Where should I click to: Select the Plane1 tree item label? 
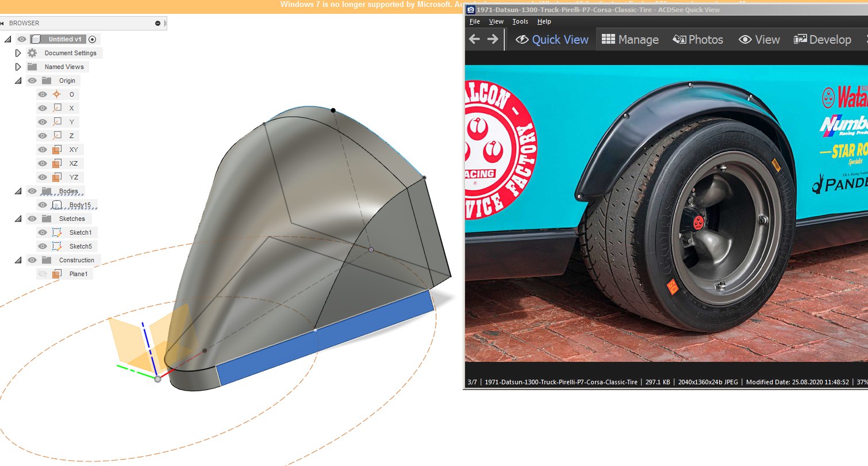click(x=79, y=274)
